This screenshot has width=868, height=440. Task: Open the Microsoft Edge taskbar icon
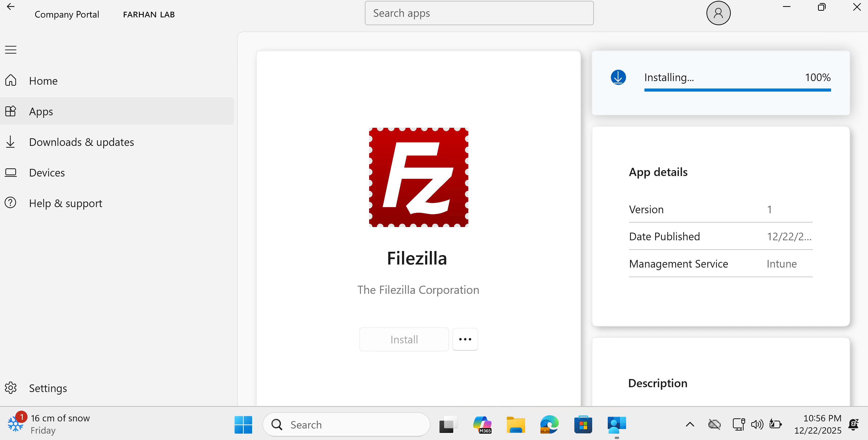(x=549, y=424)
